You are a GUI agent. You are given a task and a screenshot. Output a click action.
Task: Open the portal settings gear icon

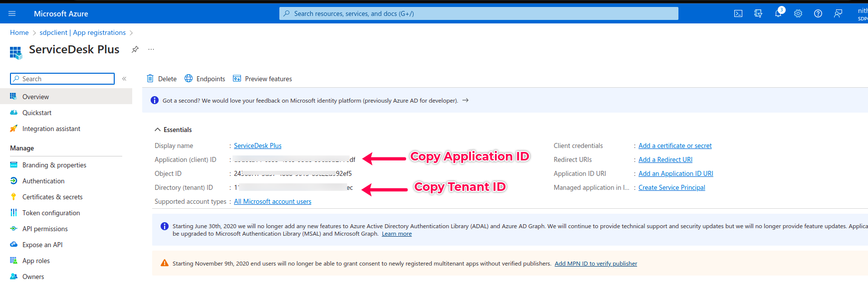click(798, 13)
